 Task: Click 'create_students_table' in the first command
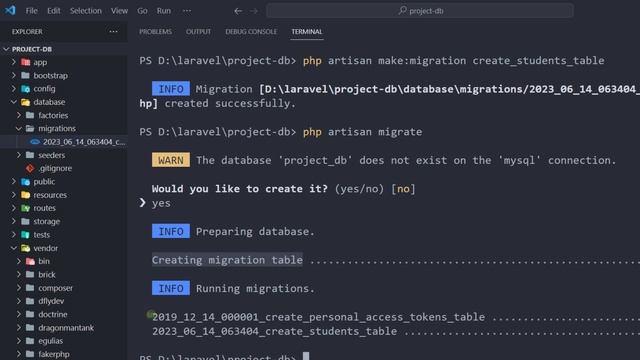coord(538,60)
